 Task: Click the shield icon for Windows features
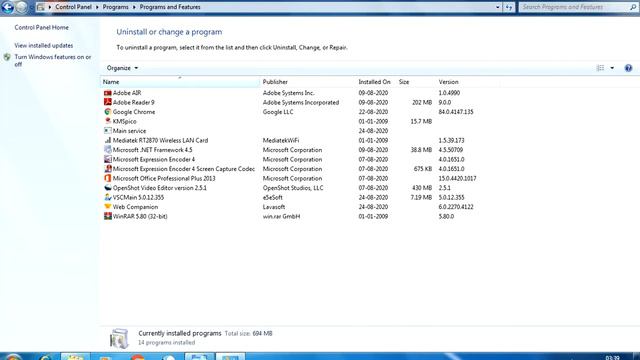(x=7, y=58)
